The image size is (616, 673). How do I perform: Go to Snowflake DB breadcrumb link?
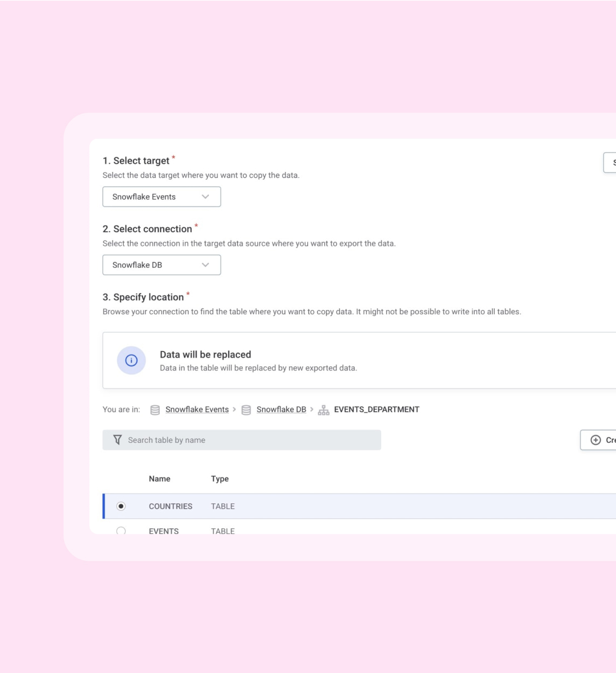click(281, 410)
